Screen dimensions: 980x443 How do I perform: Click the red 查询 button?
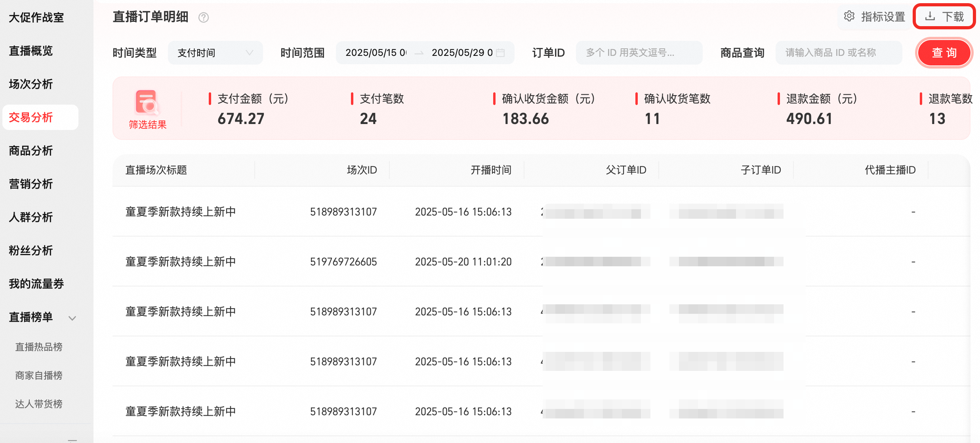coord(944,53)
